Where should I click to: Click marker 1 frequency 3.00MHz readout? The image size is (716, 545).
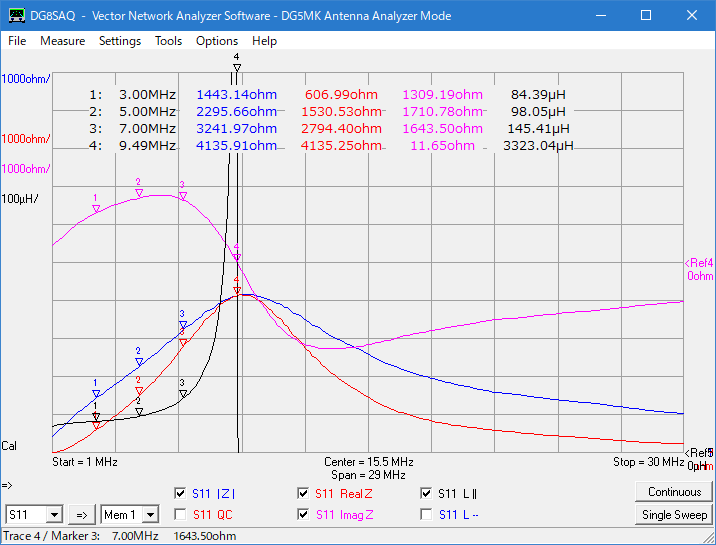(x=147, y=94)
